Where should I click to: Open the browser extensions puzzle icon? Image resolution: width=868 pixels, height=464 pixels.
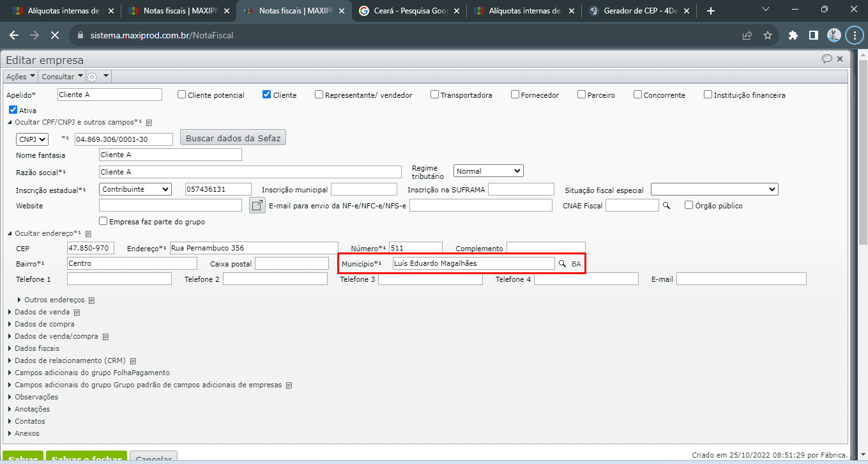[x=793, y=35]
